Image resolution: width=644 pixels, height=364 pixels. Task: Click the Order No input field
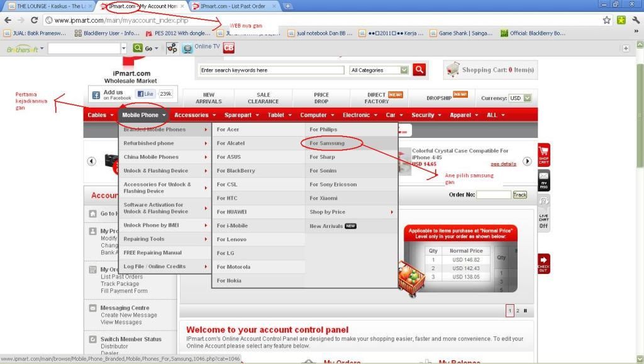point(494,195)
